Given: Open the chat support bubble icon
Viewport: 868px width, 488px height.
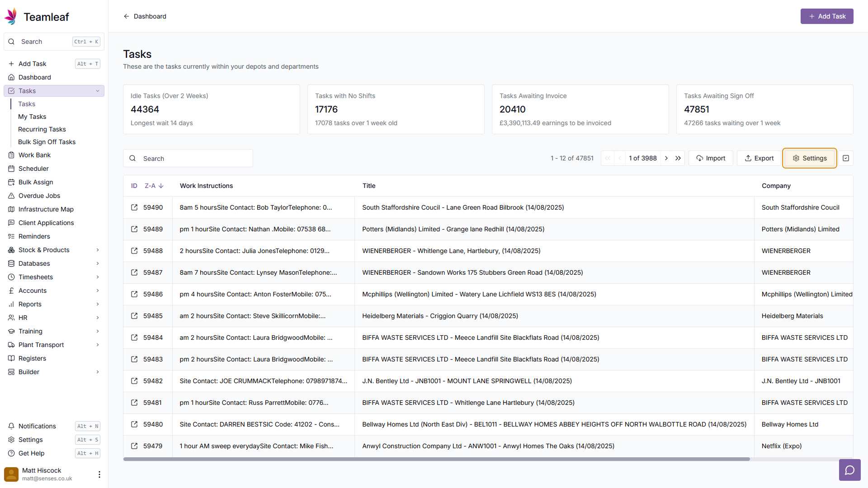Looking at the screenshot, I should pyautogui.click(x=849, y=470).
